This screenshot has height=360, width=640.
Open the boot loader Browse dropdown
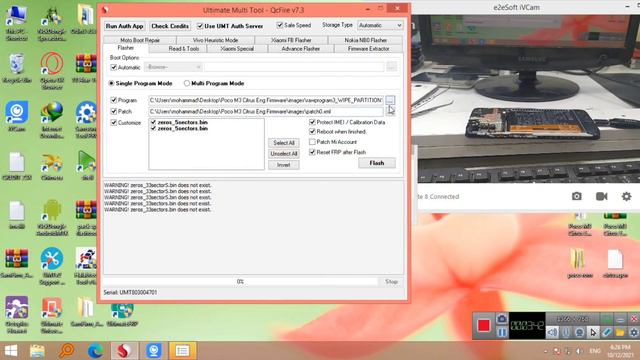coord(173,67)
